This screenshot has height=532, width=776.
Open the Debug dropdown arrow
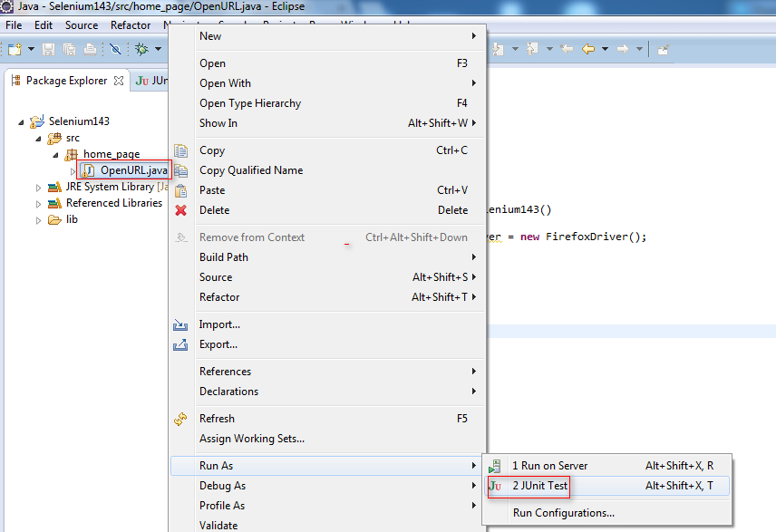point(158,49)
